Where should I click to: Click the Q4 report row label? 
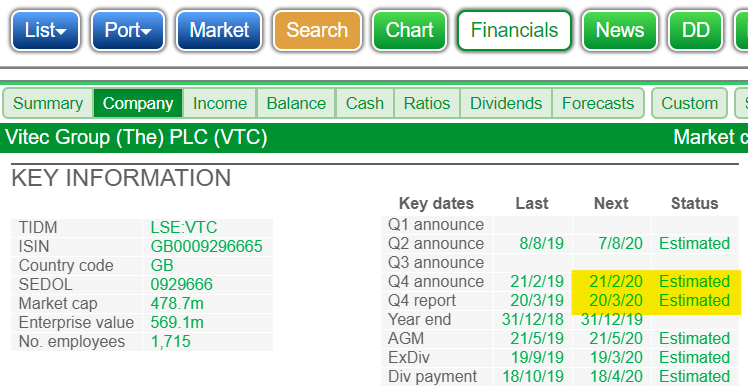(x=422, y=301)
